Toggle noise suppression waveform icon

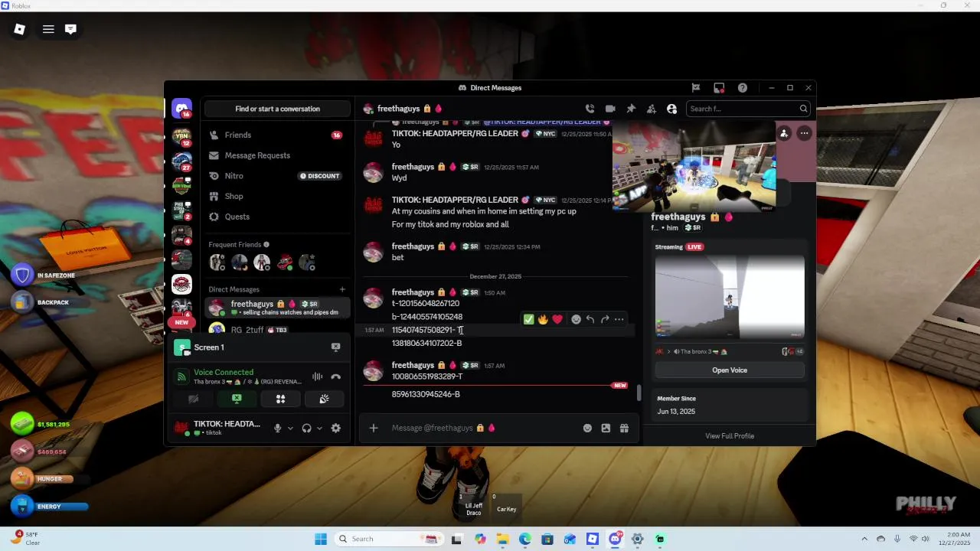tap(317, 377)
